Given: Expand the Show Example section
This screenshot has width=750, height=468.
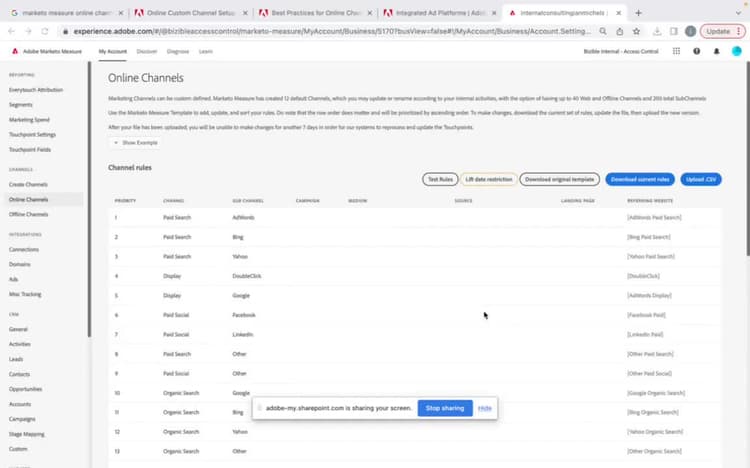Looking at the screenshot, I should (136, 143).
